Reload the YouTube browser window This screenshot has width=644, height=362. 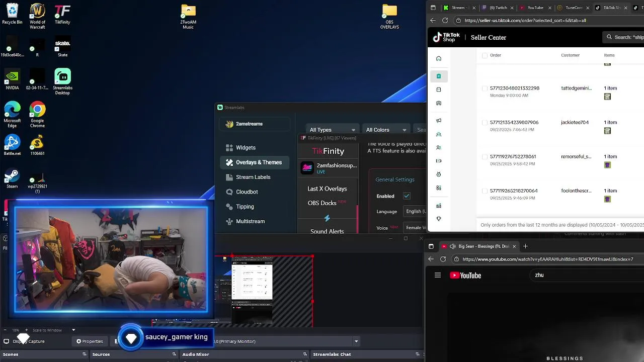(x=443, y=259)
